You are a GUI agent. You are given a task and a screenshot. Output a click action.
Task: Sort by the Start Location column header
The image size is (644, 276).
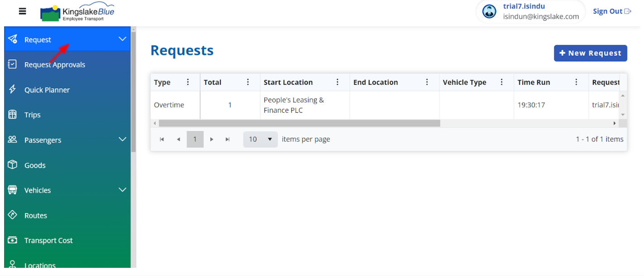(288, 82)
